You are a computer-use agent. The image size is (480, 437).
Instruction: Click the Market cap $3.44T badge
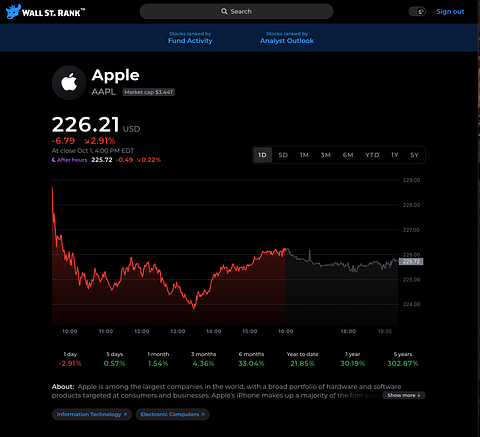tap(149, 92)
